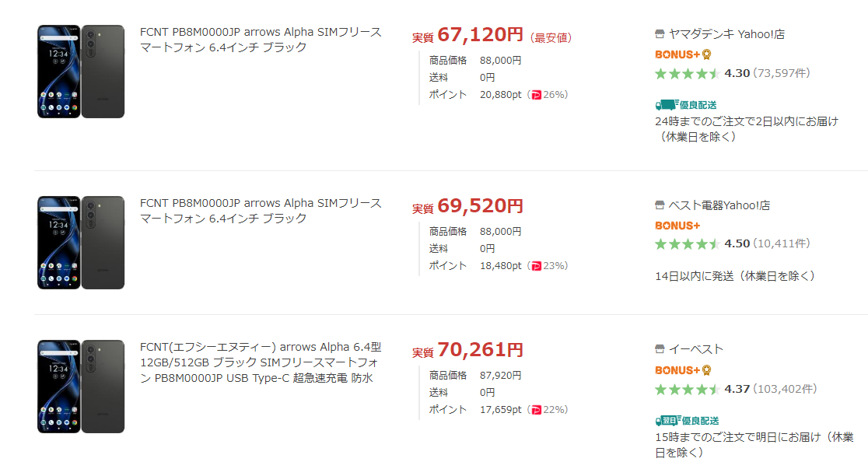Open first FCNT arrows Alpha product title
Viewport: 868px width, 469px height.
(261, 40)
